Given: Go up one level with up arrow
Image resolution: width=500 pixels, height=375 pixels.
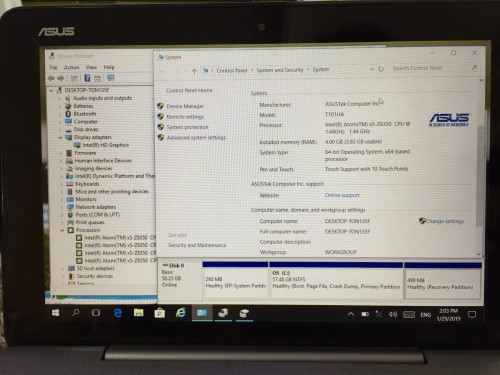Looking at the screenshot, I should pyautogui.click(x=194, y=71).
